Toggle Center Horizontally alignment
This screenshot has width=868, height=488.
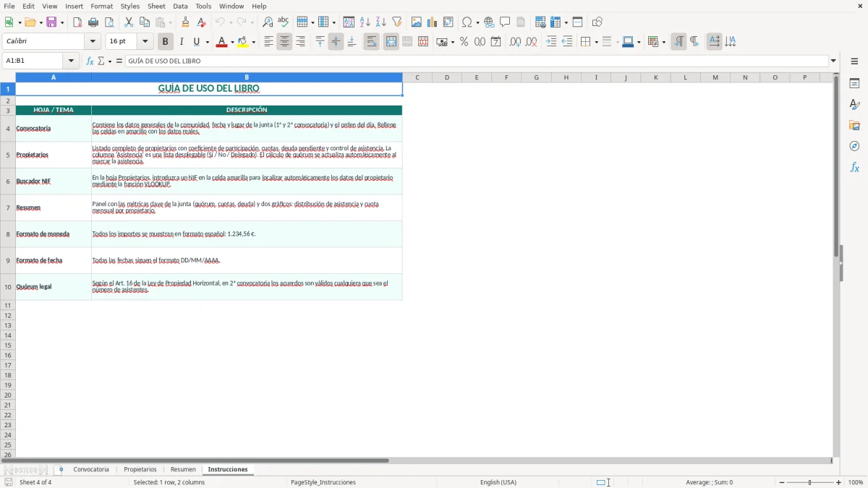(284, 42)
